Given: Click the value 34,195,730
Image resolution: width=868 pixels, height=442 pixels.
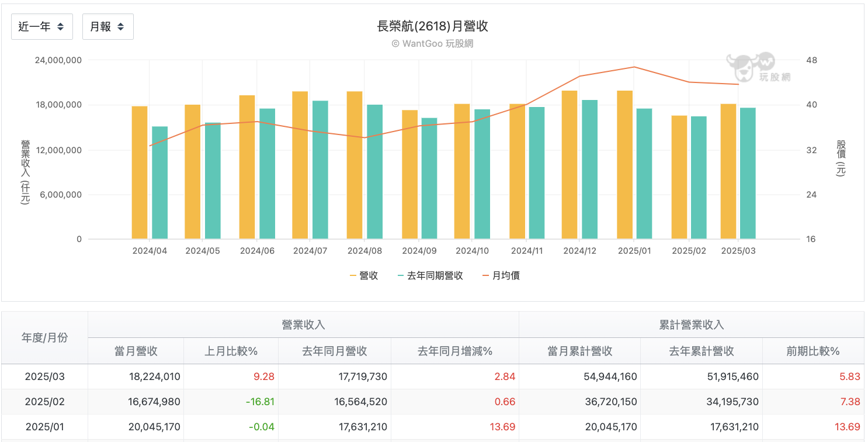Looking at the screenshot, I should coord(732,402).
